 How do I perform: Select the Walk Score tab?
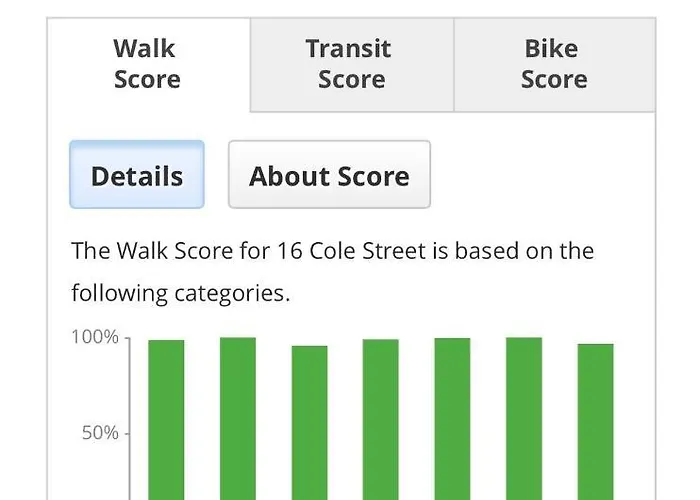point(146,64)
